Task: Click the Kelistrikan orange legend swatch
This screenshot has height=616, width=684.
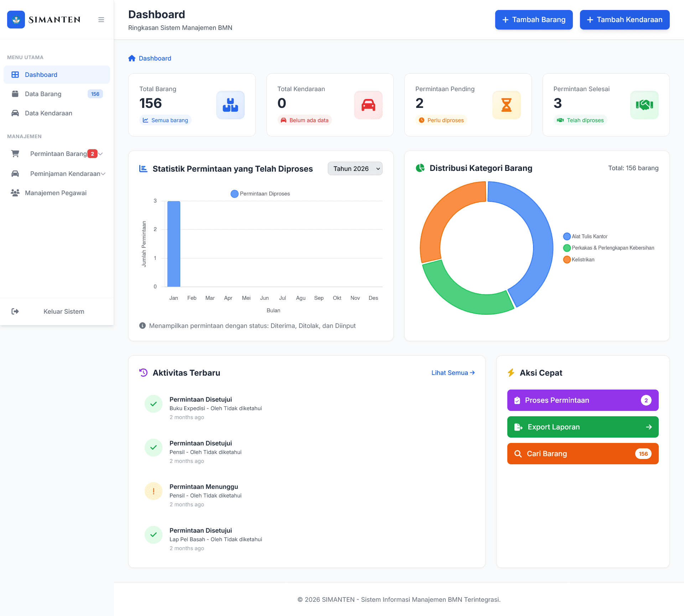Action: tap(567, 260)
